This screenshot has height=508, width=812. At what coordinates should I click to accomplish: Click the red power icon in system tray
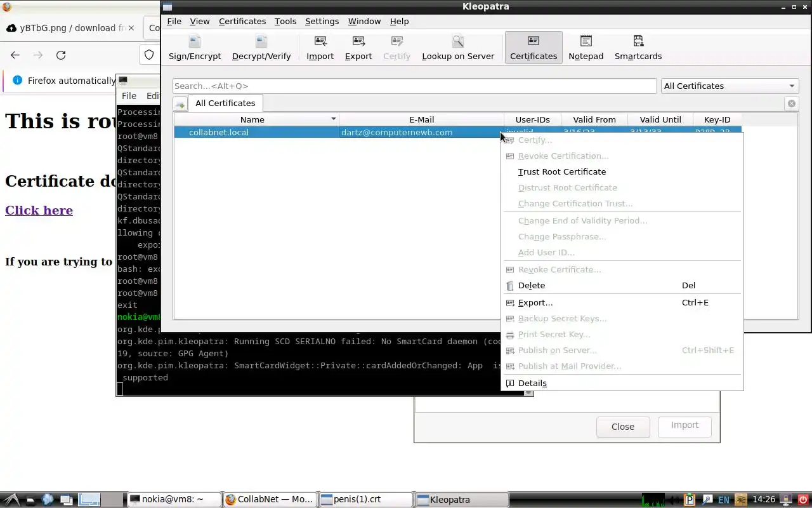(803, 500)
